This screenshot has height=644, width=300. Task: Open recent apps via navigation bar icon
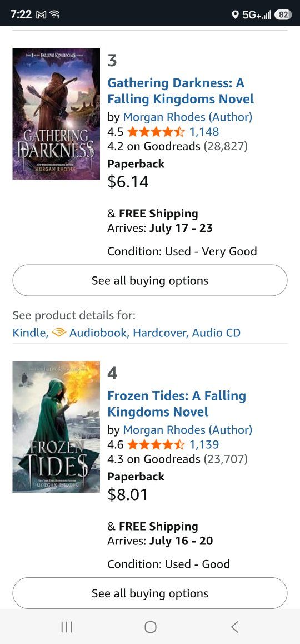tap(67, 627)
